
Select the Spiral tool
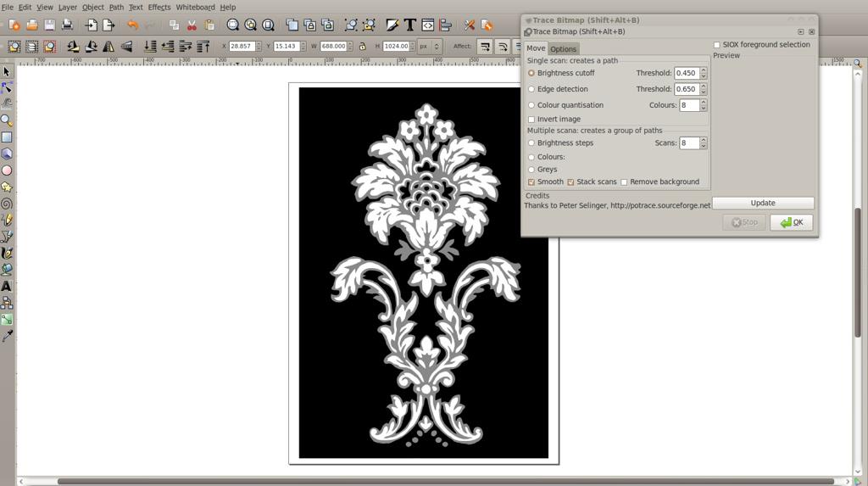click(x=7, y=204)
